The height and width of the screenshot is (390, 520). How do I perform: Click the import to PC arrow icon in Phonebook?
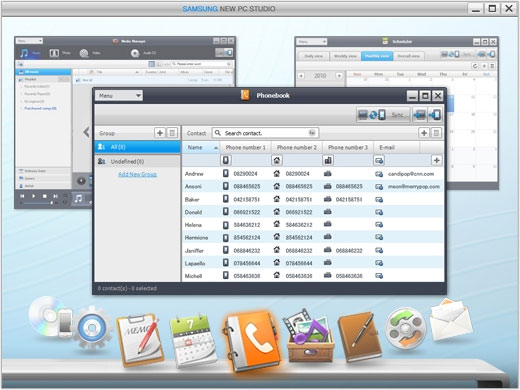coord(419,115)
